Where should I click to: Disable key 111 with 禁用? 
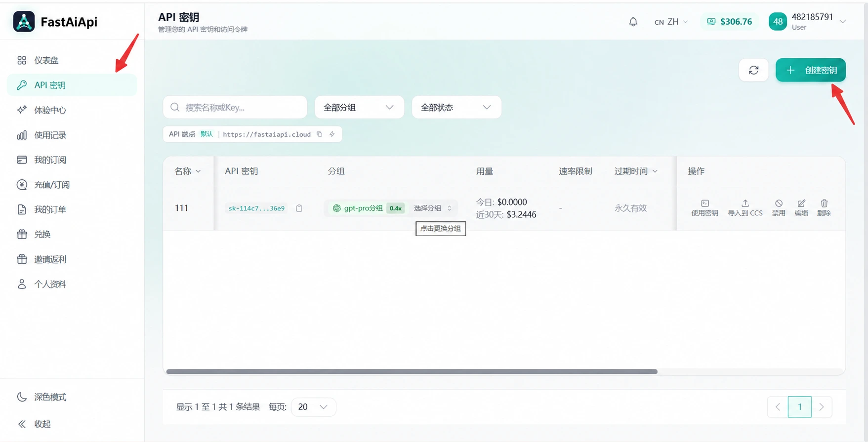779,208
